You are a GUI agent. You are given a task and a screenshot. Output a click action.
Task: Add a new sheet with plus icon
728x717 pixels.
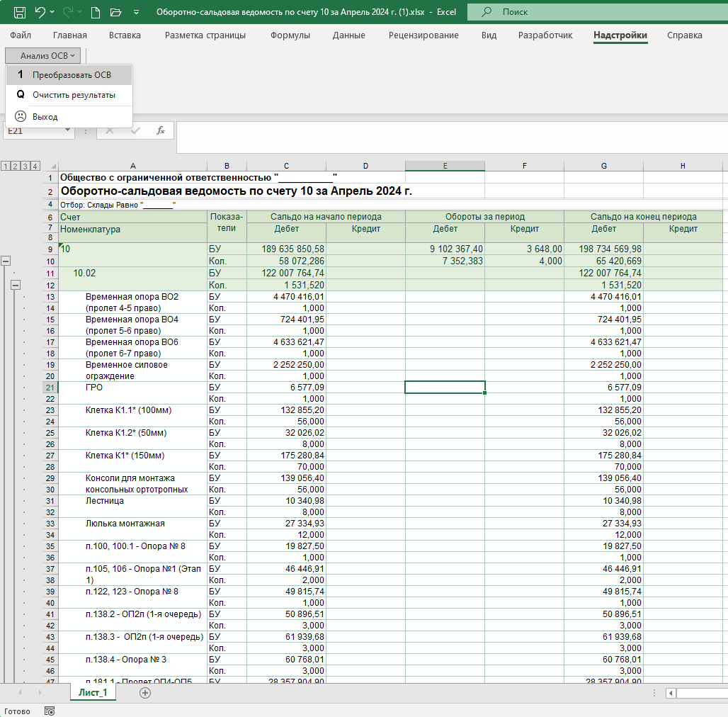145,693
